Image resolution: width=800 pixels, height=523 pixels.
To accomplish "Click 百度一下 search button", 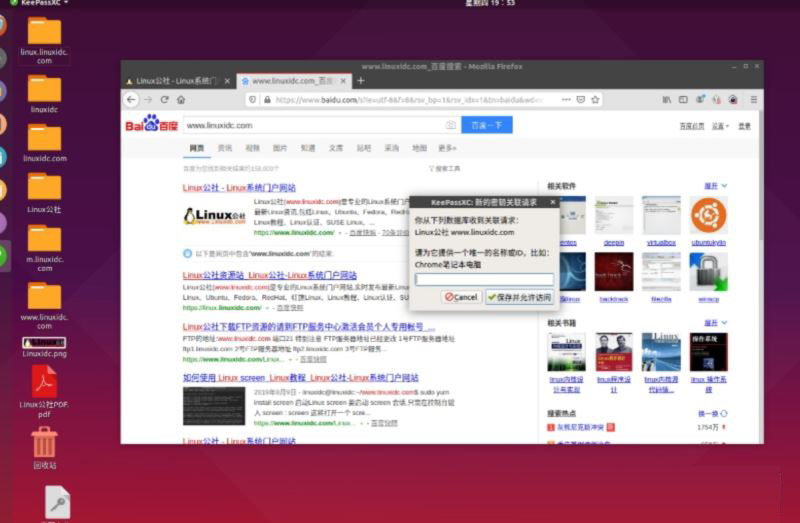I will click(487, 125).
